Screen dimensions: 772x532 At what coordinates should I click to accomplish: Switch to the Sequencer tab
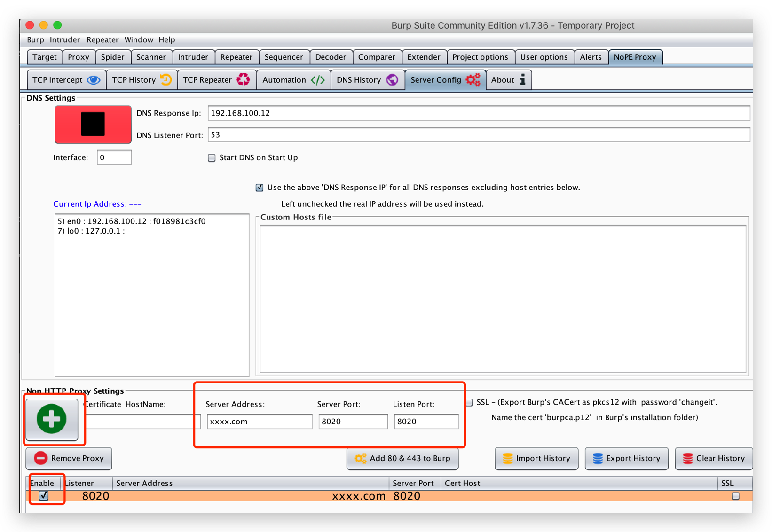coord(284,57)
